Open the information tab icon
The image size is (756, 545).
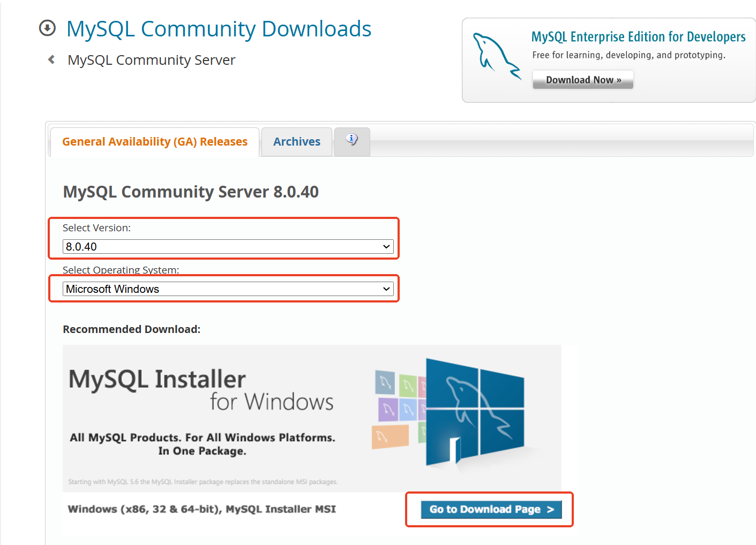351,140
